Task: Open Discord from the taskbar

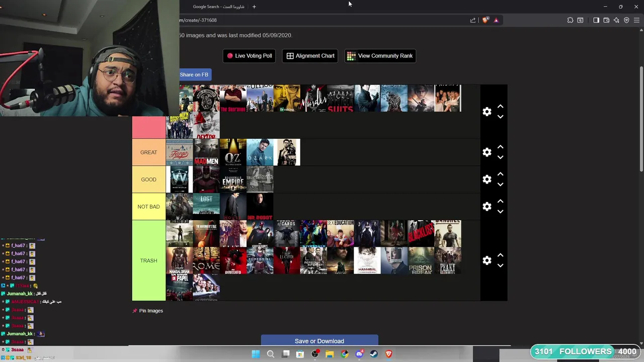Action: pos(359,354)
